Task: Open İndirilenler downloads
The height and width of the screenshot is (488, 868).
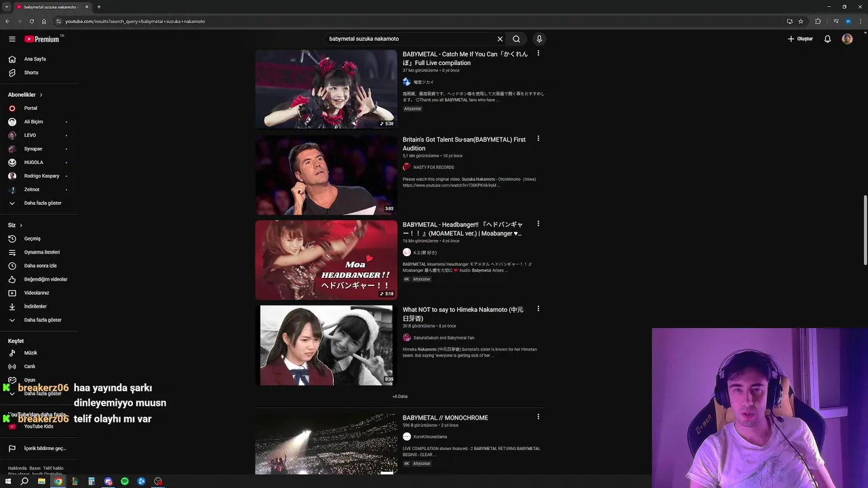Action: (39, 306)
